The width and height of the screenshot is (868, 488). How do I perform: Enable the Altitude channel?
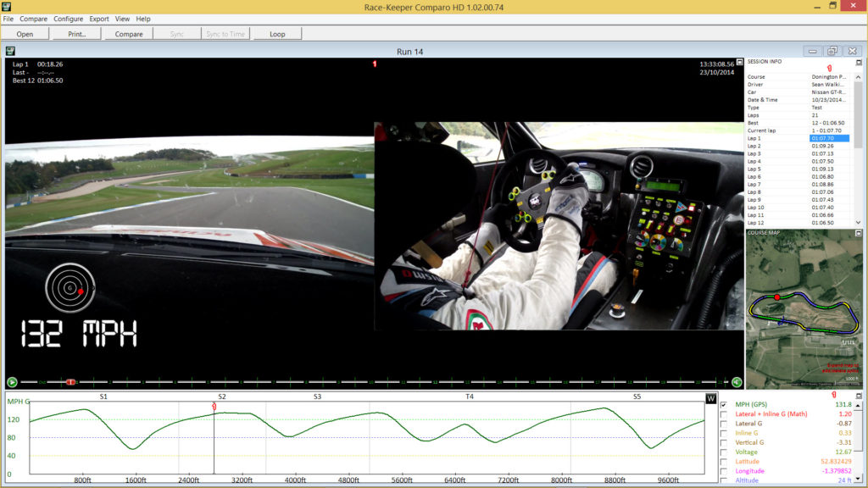click(x=724, y=480)
